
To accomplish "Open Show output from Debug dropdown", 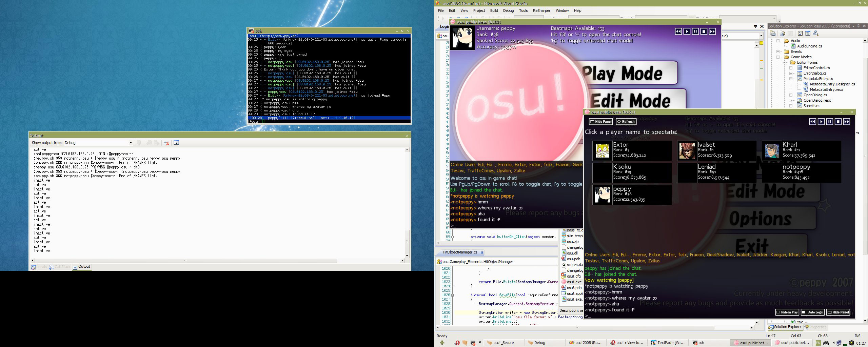I will pos(131,143).
